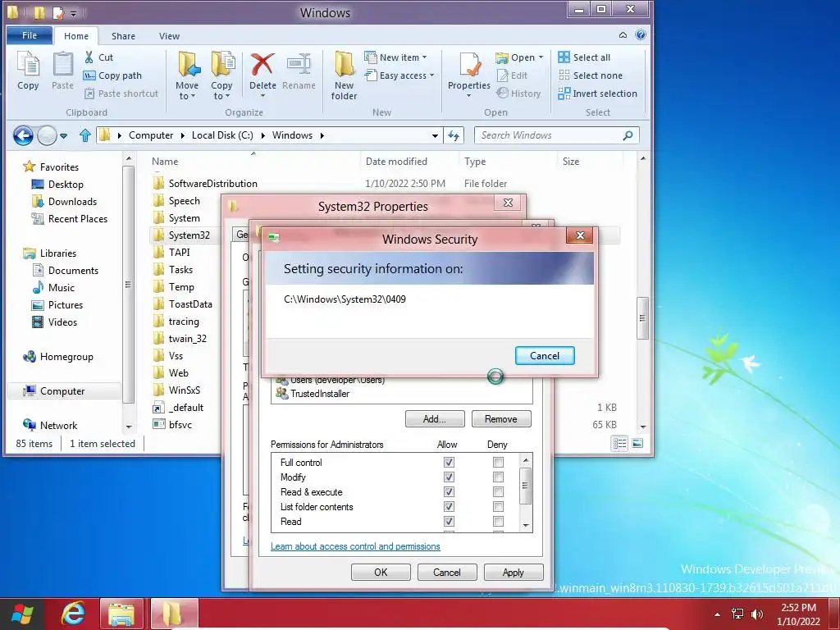Switch to the View ribbon tab
840x630 pixels.
pos(169,36)
